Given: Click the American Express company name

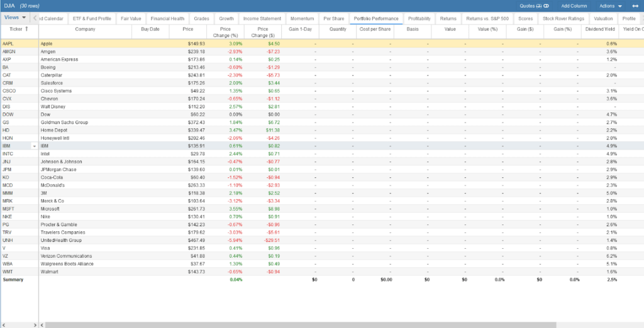Looking at the screenshot, I should click(x=59, y=60).
